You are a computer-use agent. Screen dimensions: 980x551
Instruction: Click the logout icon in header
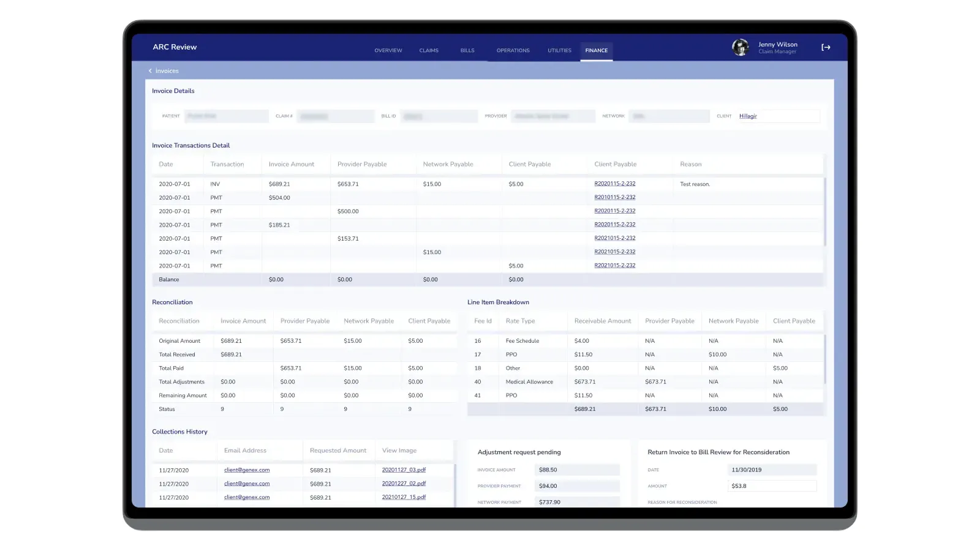[826, 47]
